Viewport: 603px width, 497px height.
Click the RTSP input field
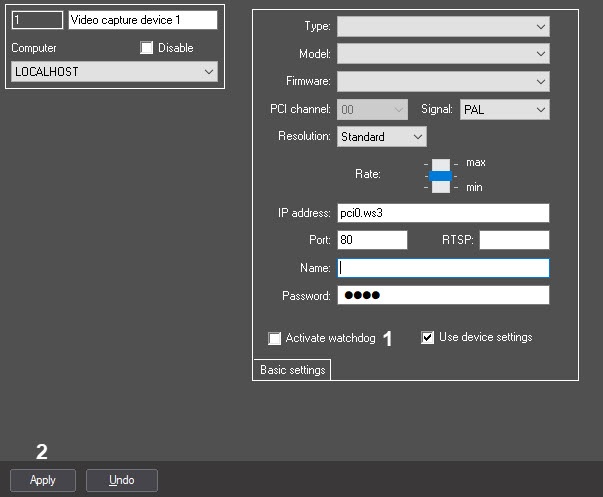516,240
